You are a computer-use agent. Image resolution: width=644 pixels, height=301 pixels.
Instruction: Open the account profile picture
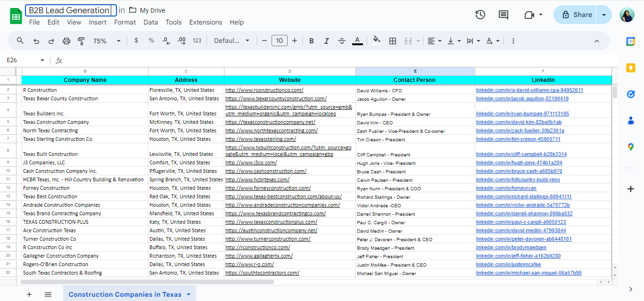coord(627,15)
